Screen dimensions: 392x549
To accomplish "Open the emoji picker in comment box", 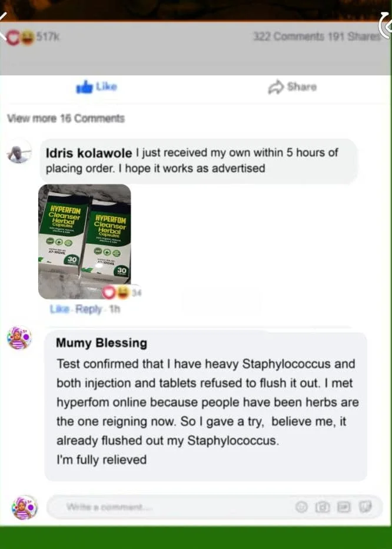I will pos(301,507).
